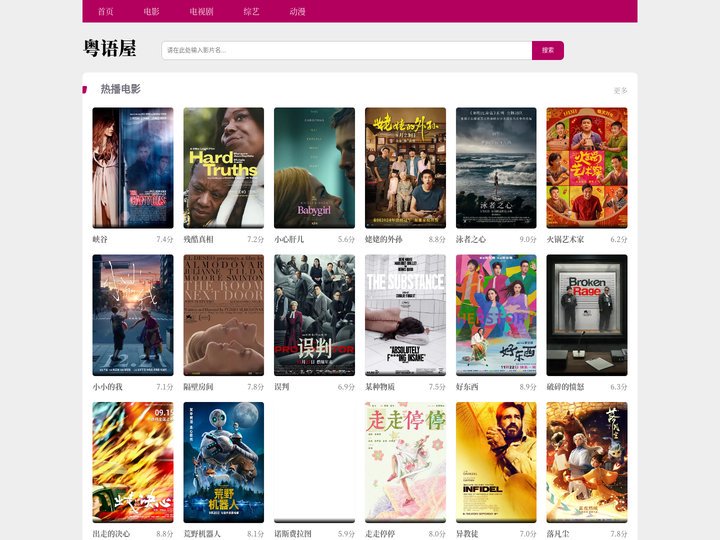Click the 残酷真相 title link
The width and height of the screenshot is (720, 540).
coord(198,239)
